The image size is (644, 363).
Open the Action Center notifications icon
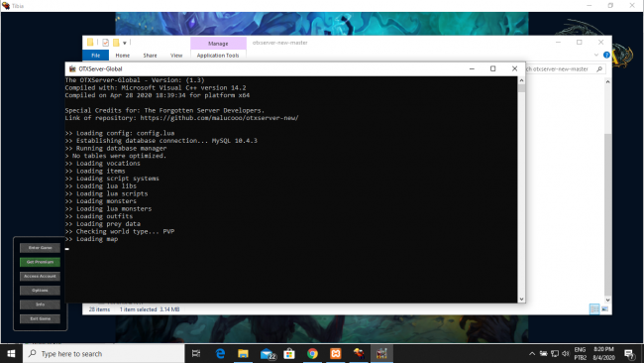(629, 353)
